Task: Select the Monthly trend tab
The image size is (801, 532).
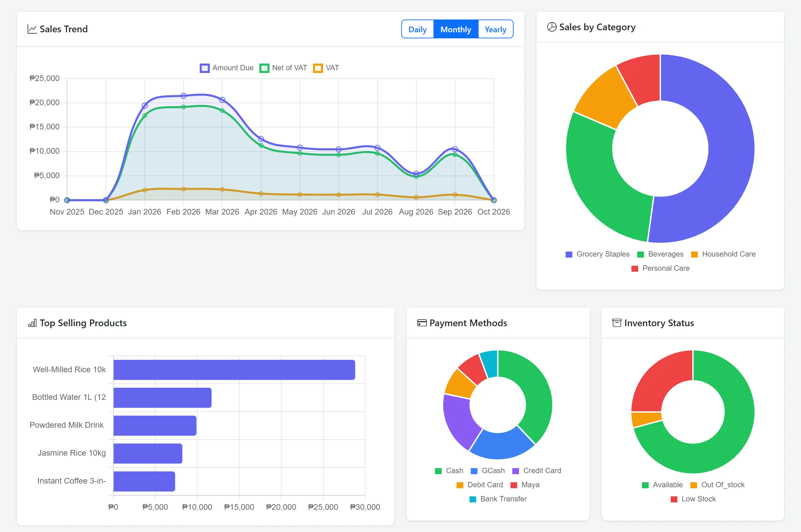Action: (456, 29)
